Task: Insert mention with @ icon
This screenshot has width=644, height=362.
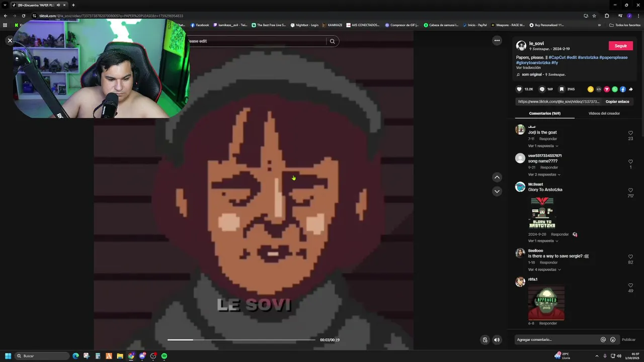Action: [603, 339]
